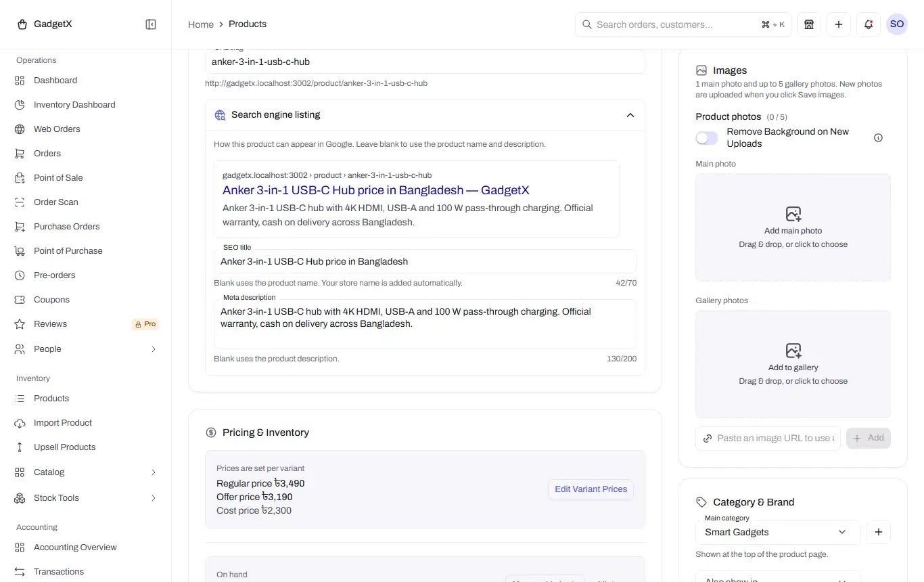The width and height of the screenshot is (924, 582).
Task: Open the notifications bell
Action: (869, 24)
